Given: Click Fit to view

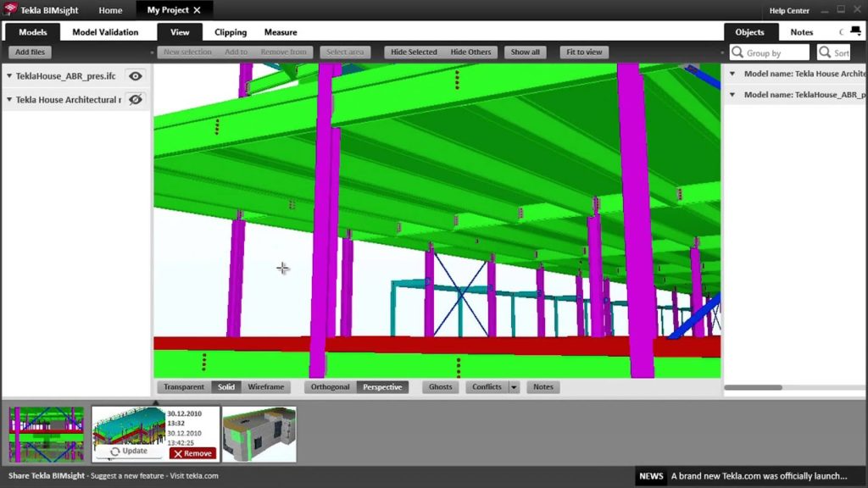Looking at the screenshot, I should pos(584,52).
